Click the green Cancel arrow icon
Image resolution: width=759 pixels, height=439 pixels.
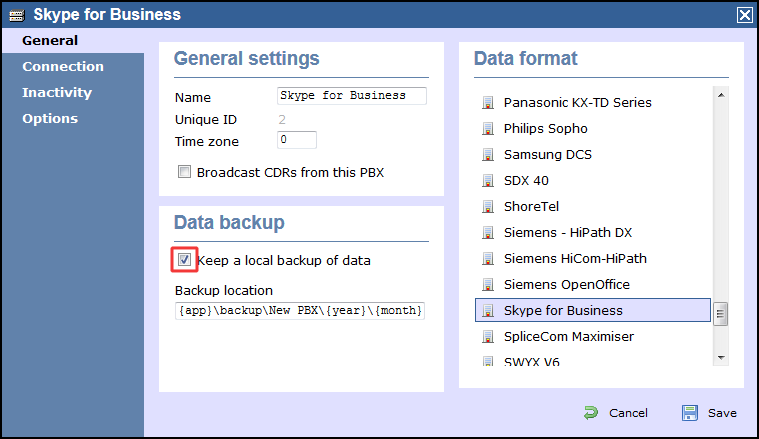(x=591, y=413)
